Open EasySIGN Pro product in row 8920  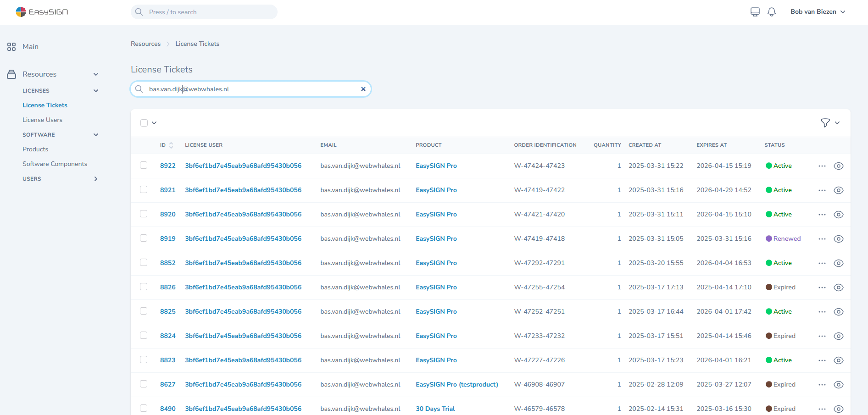tap(436, 214)
